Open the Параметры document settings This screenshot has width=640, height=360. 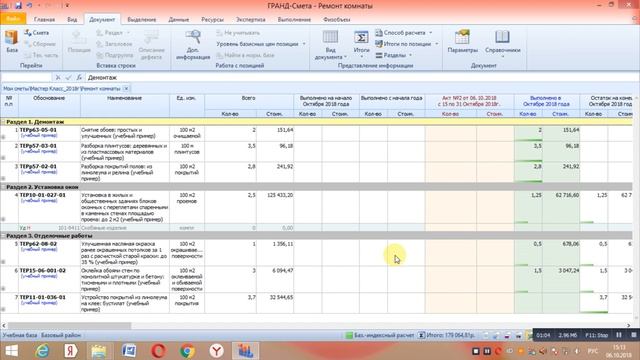(x=462, y=41)
